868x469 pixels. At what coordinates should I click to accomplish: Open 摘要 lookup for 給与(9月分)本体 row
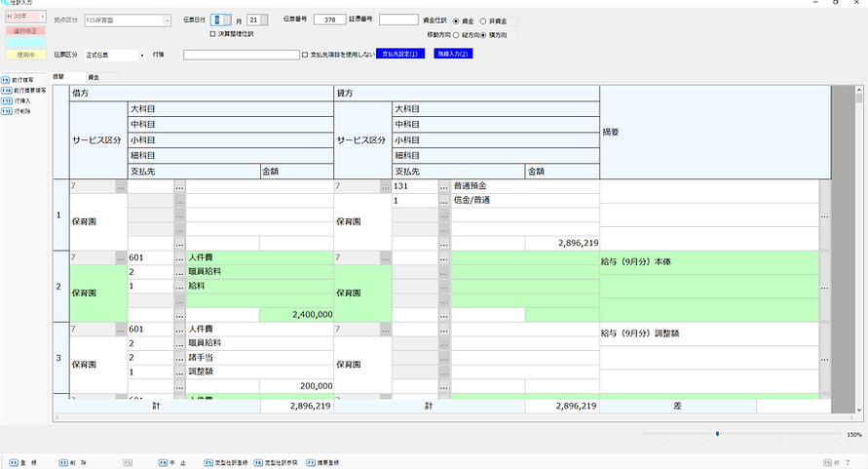825,288
